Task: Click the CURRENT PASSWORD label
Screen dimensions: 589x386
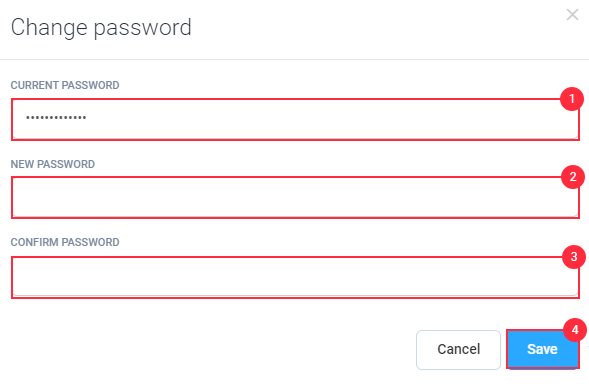Action: [65, 85]
